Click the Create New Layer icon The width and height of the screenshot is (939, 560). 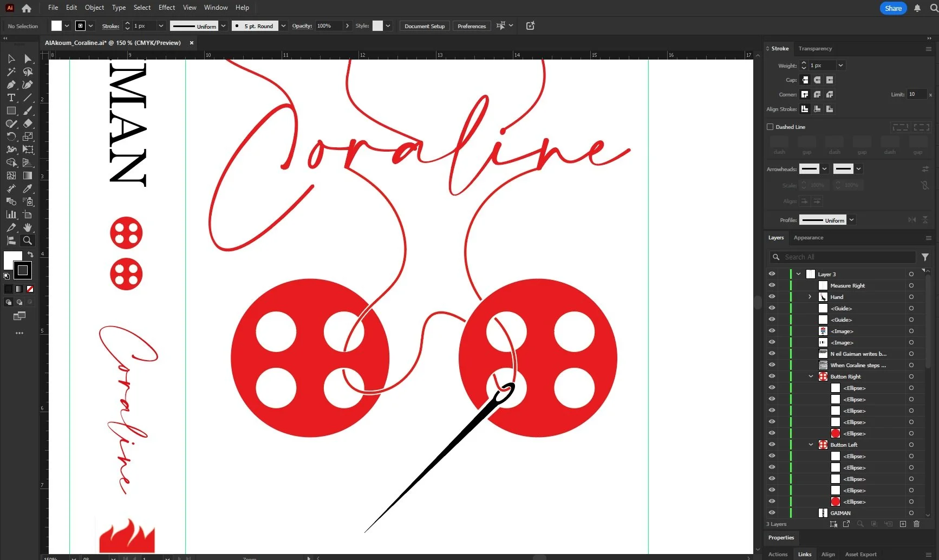pos(903,524)
